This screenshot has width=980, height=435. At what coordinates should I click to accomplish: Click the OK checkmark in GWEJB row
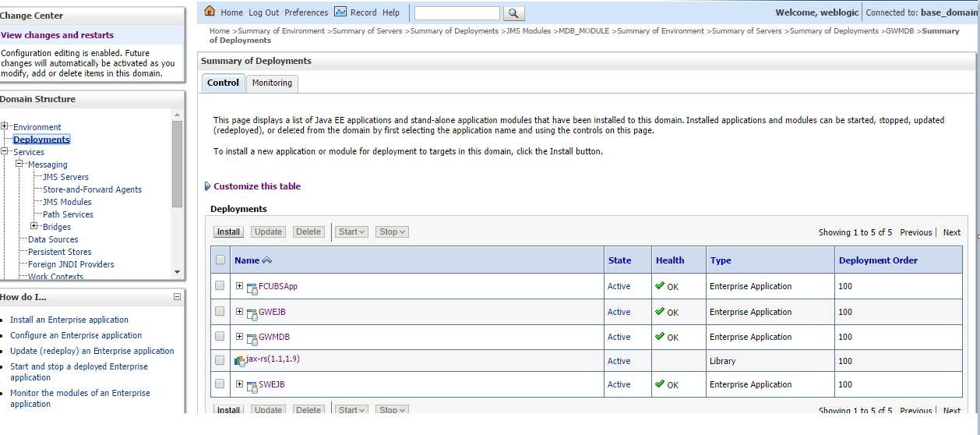tap(660, 312)
